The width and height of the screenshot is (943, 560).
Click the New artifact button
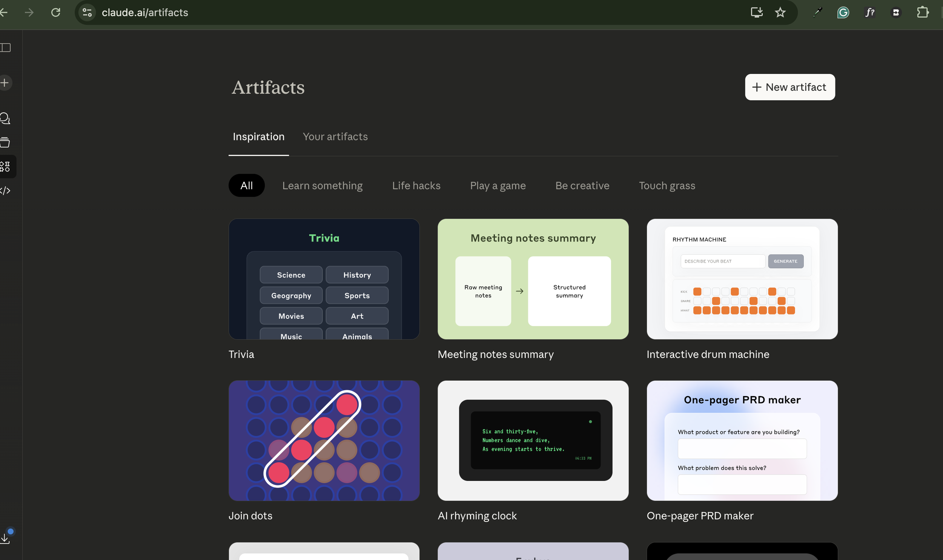point(789,87)
